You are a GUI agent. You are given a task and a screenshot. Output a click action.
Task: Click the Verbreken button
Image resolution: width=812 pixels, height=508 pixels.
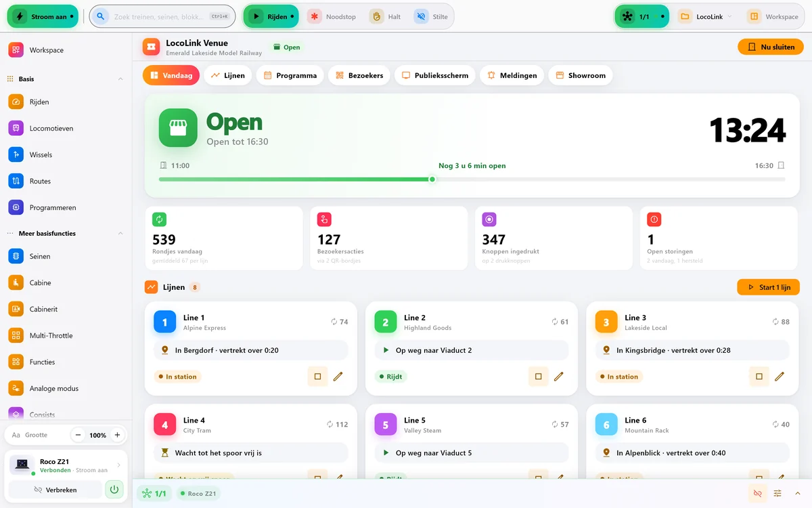55,489
